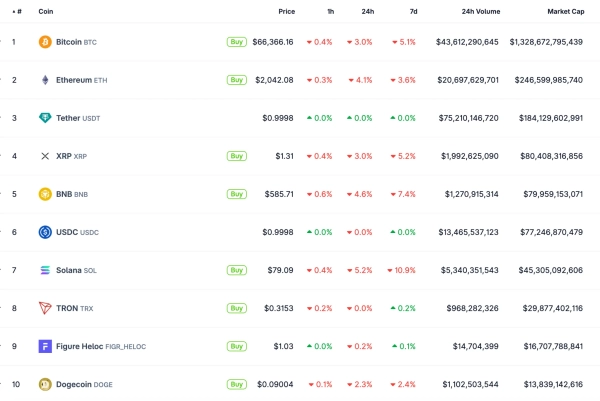The width and height of the screenshot is (600, 401).
Task: Hit the Buy button next to Dogecoin
Action: click(236, 384)
